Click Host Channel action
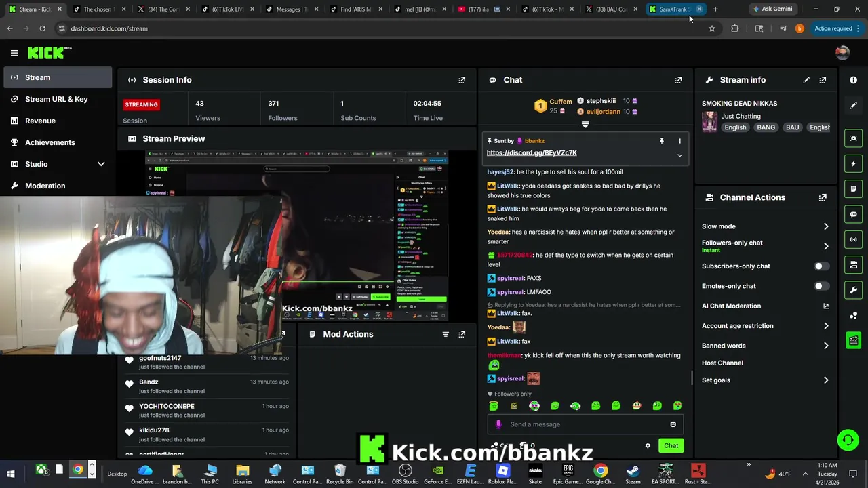This screenshot has height=488, width=868. coord(722,363)
